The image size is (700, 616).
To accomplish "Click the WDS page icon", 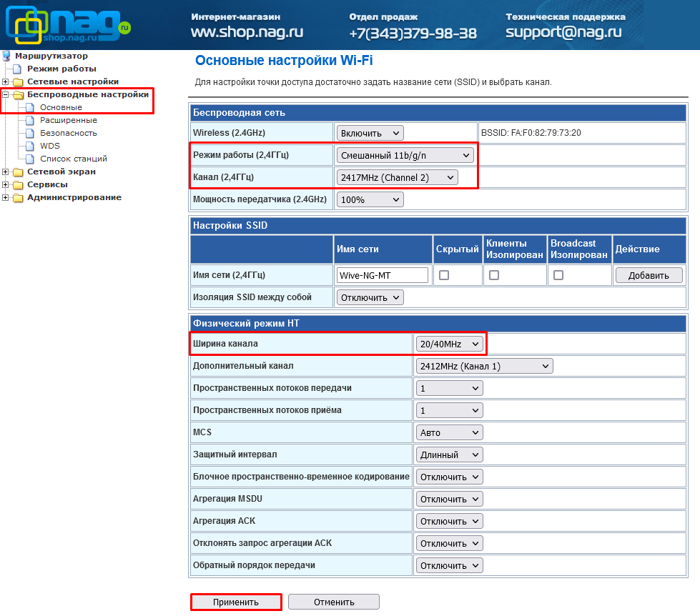I will [30, 146].
